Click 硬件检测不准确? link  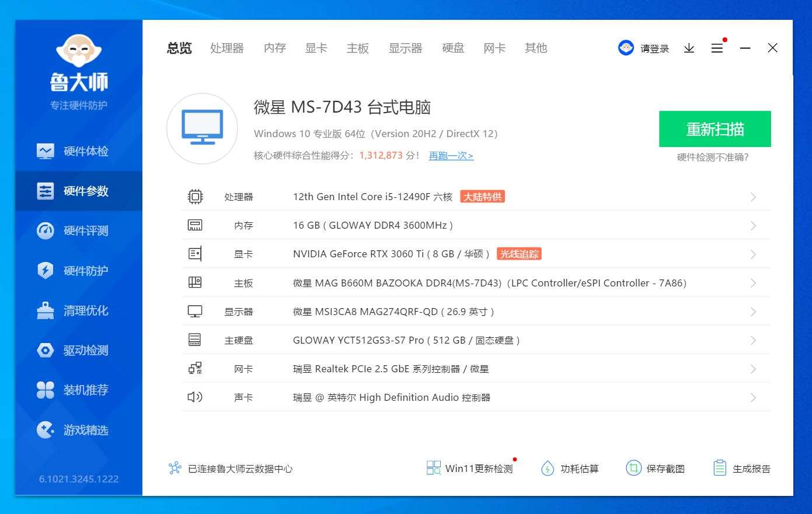pos(713,157)
